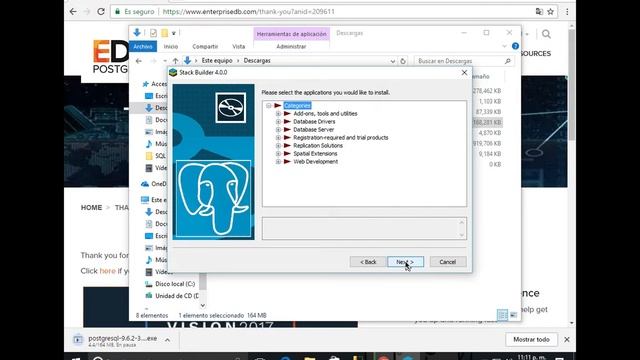The height and width of the screenshot is (360, 640).
Task: Click the Buscar en Descargas search field
Action: (x=459, y=61)
